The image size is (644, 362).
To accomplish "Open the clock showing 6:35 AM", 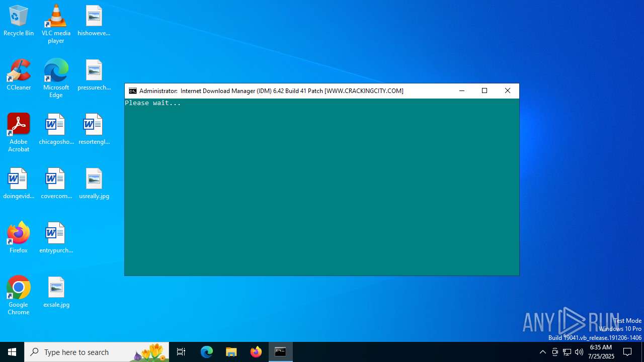I will coord(601,352).
